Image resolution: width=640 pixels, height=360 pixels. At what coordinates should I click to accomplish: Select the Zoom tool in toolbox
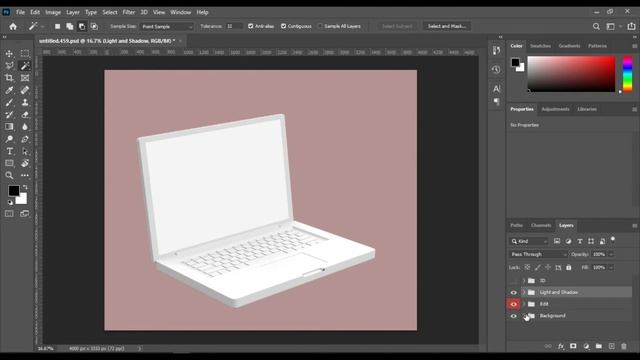coord(9,176)
